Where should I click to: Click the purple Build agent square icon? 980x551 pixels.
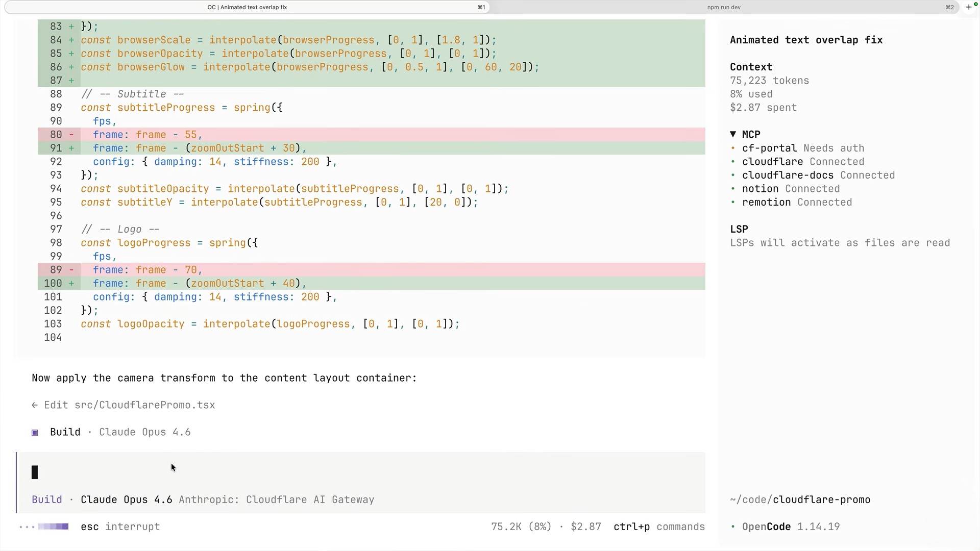point(35,433)
